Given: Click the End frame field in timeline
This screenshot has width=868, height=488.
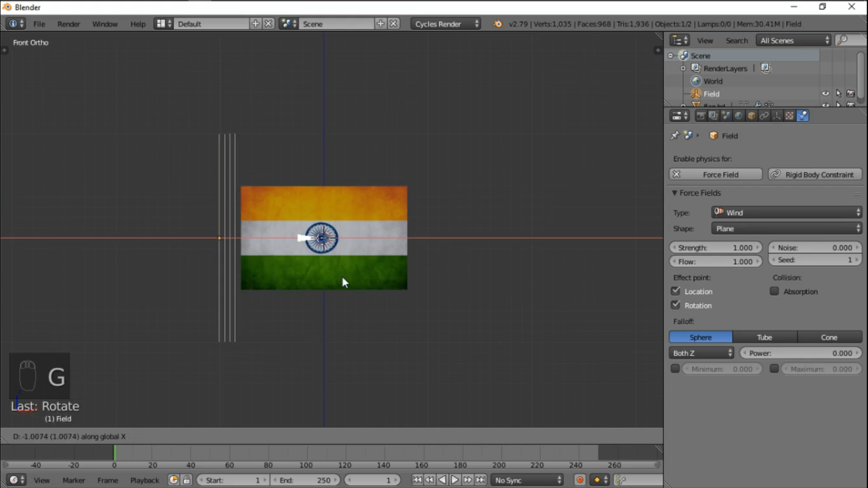Looking at the screenshot, I should 306,480.
